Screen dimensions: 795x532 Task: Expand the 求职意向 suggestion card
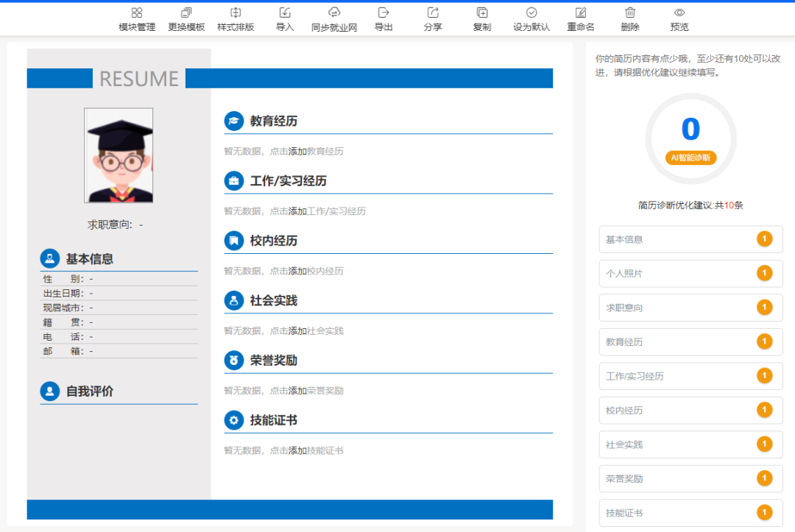tap(690, 308)
